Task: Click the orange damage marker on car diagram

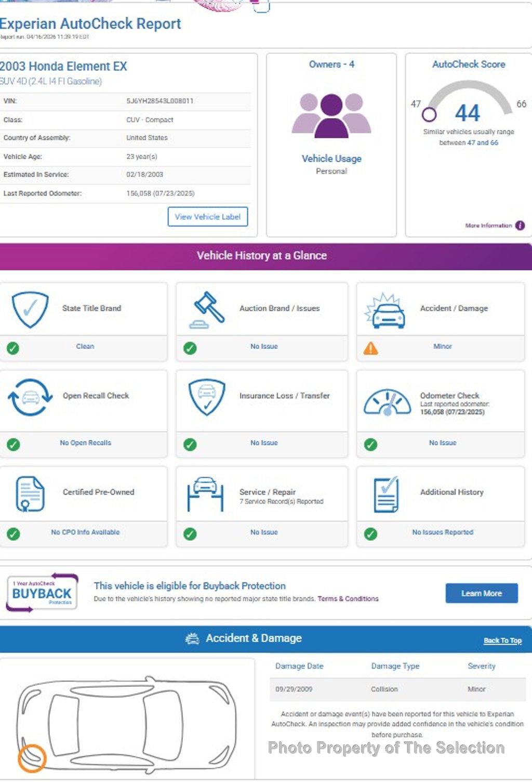Action: tap(32, 758)
